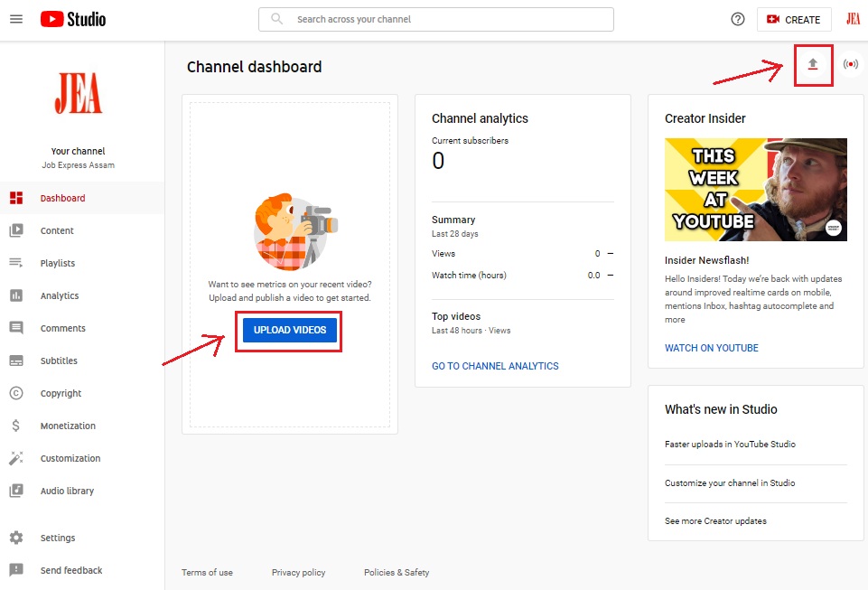
Task: Click the Views label under Summary
Action: tap(443, 253)
